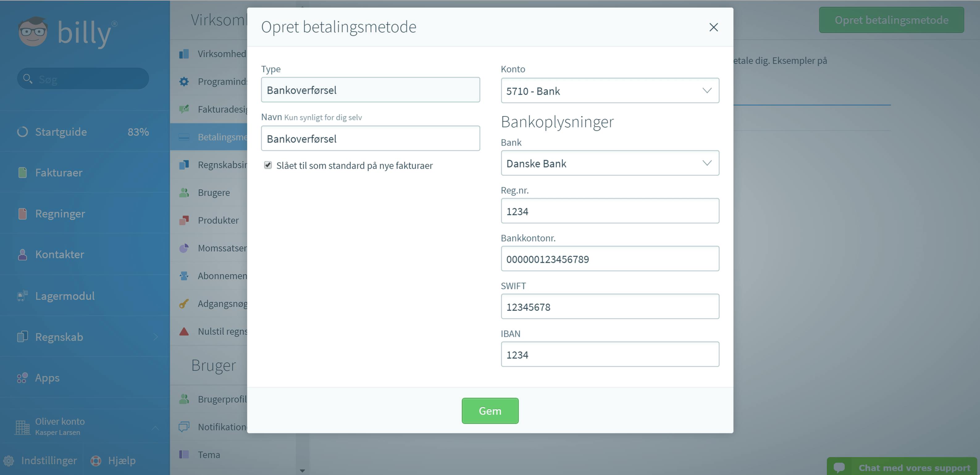Click the Produkter boxes icon
This screenshot has height=475, width=980.
click(184, 221)
